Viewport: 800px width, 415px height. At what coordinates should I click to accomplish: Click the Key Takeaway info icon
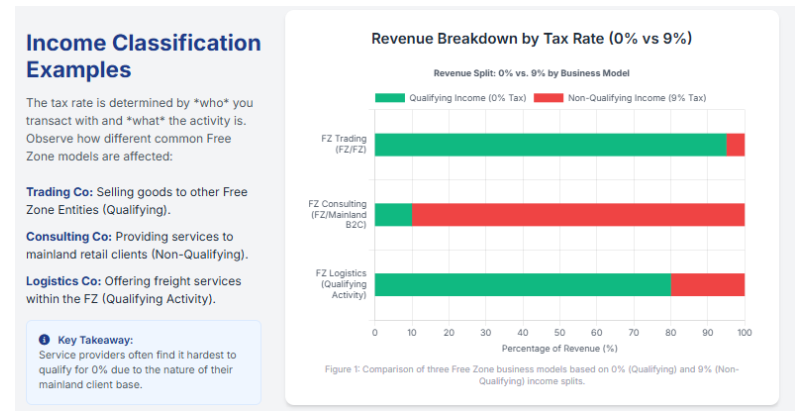pos(44,340)
